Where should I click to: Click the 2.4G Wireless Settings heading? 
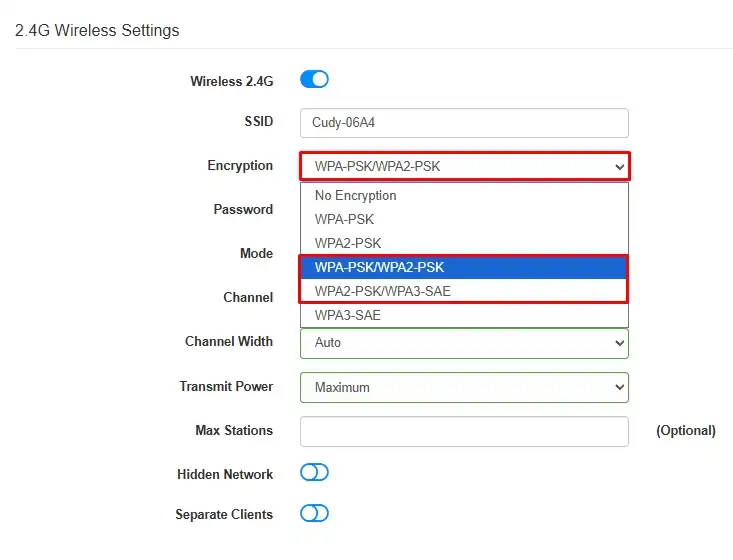97,30
